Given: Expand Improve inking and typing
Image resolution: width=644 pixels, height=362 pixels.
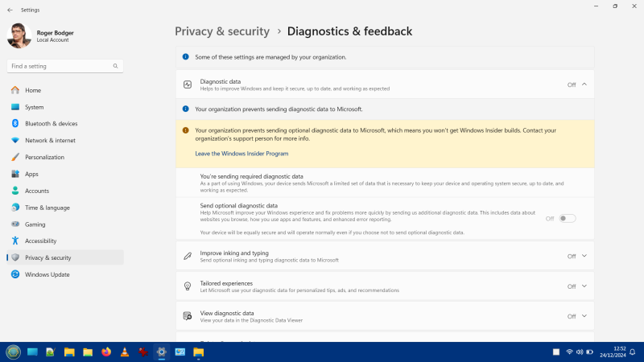Looking at the screenshot, I should pos(584,256).
